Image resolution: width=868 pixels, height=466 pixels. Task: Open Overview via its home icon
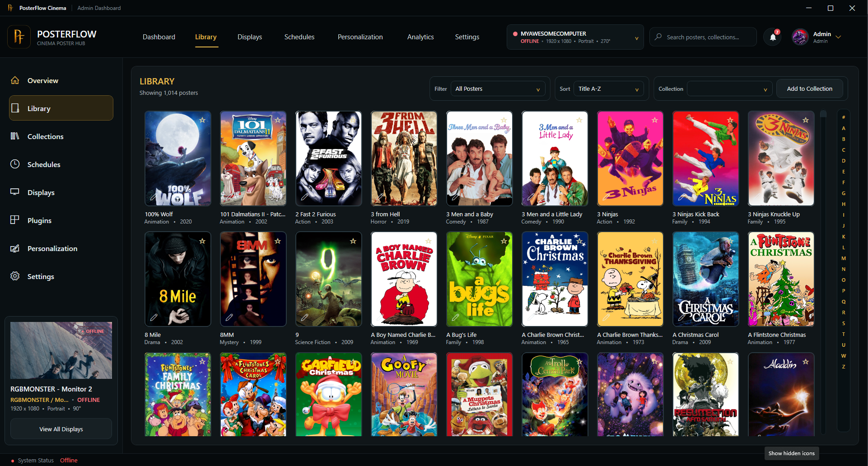tap(15, 80)
